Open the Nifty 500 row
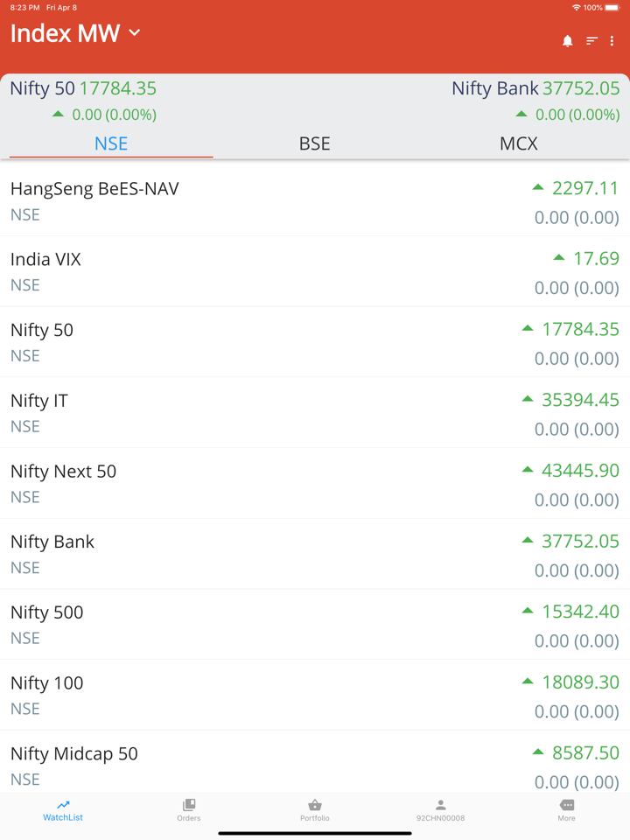This screenshot has width=630, height=840. coord(315,625)
